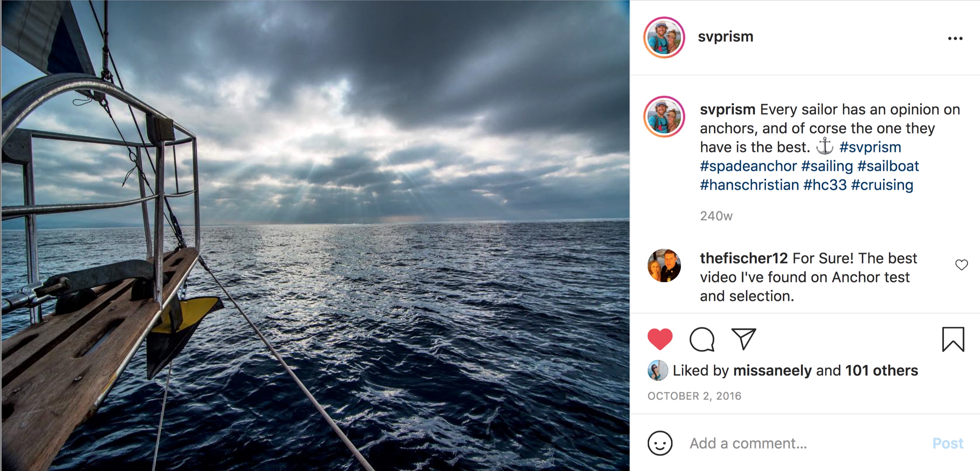The width and height of the screenshot is (980, 471).
Task: Click svprism avatar beside the caption
Action: tap(664, 116)
